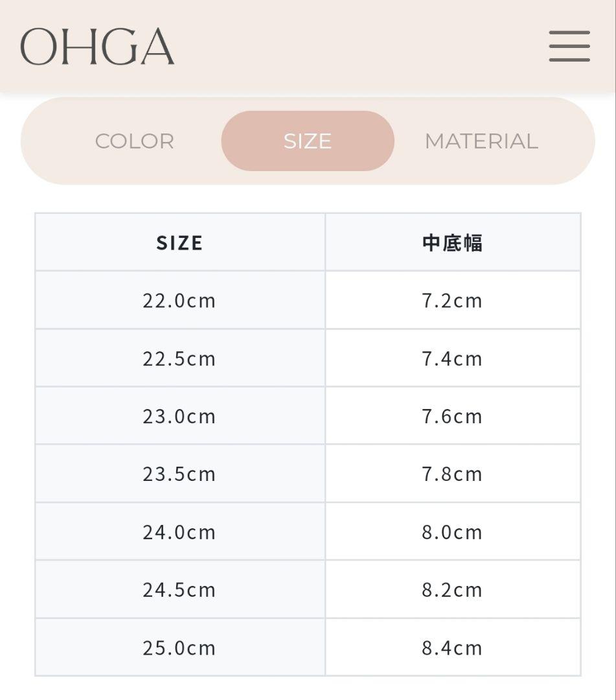Click the 8.4cm width cell

453,647
